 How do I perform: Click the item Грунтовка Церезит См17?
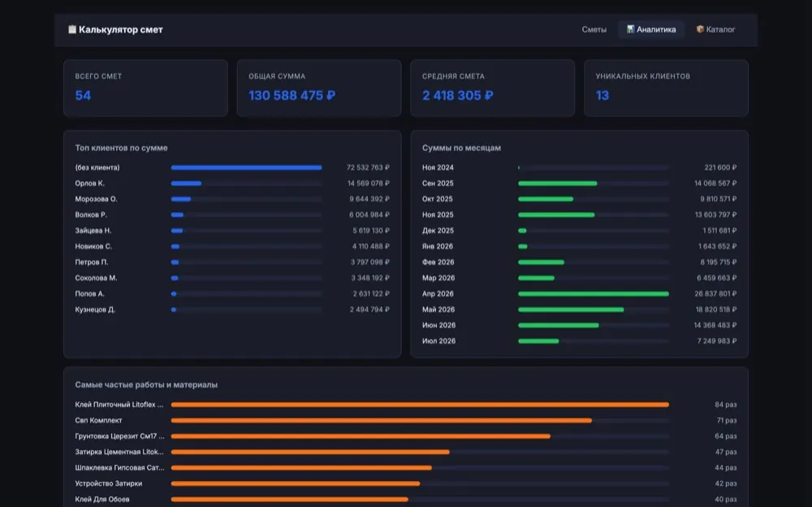(119, 436)
